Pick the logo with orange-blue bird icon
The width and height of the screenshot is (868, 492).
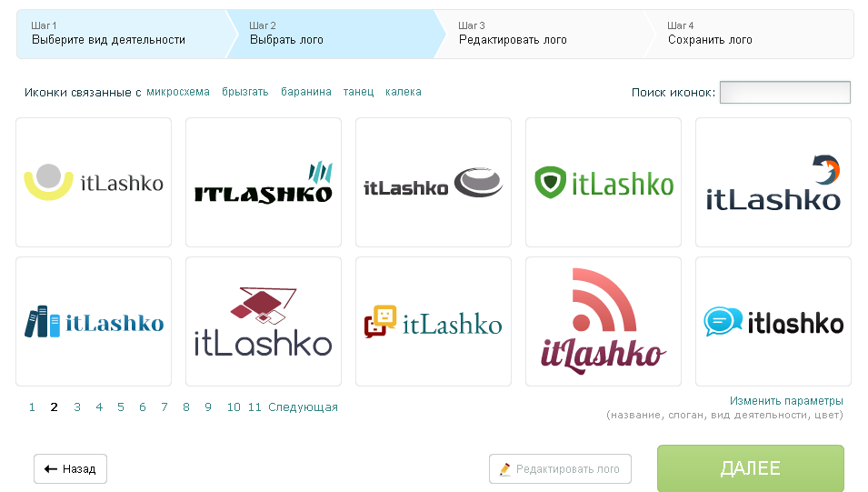point(773,182)
